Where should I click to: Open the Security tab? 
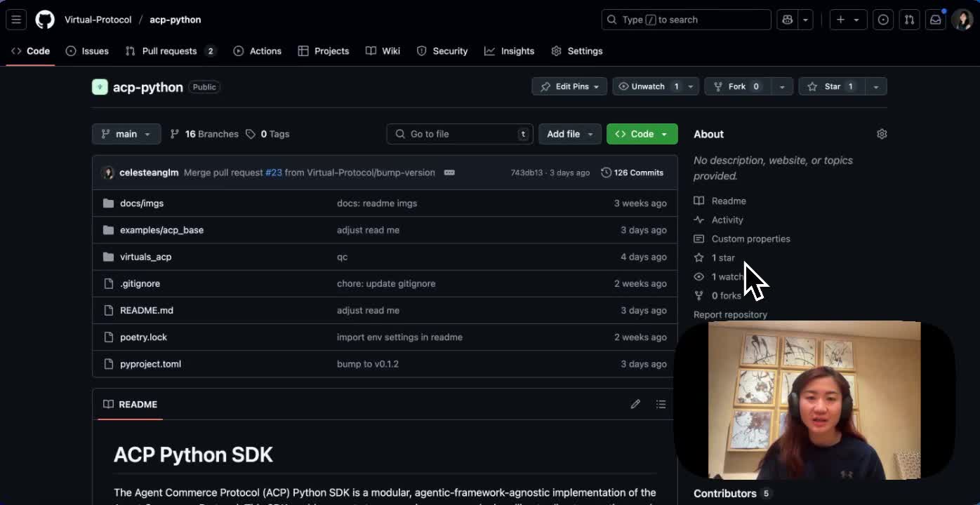point(442,51)
